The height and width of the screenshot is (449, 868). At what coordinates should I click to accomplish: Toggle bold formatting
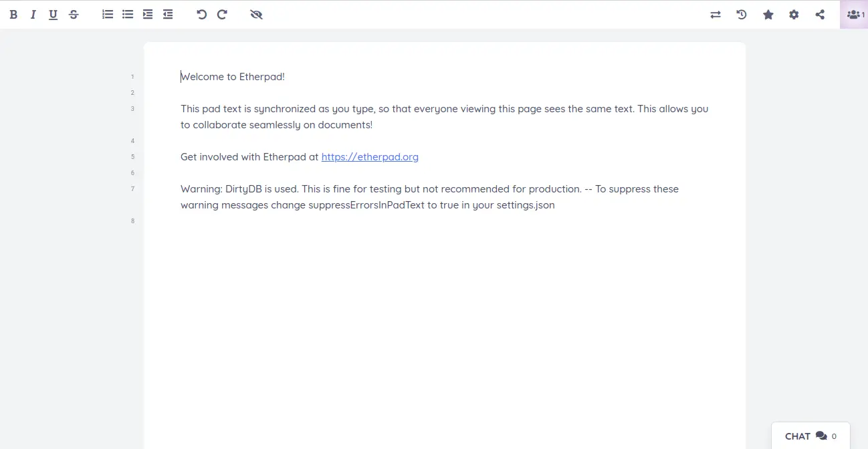pyautogui.click(x=13, y=14)
